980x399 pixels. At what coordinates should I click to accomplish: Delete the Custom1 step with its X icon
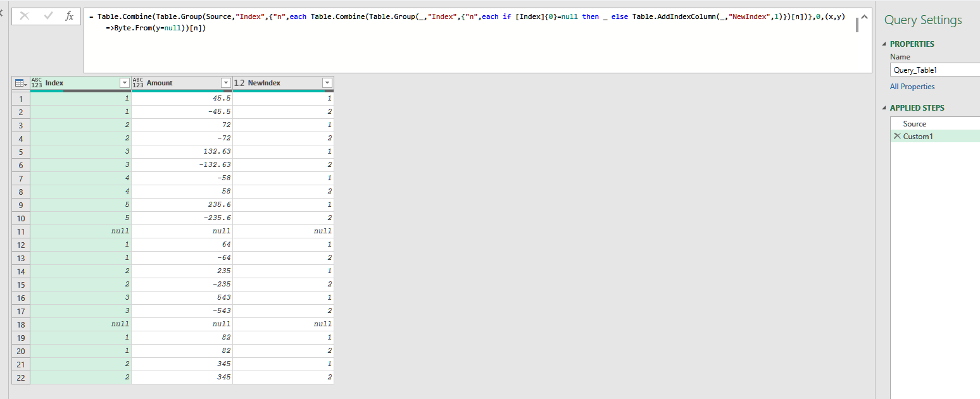(896, 136)
